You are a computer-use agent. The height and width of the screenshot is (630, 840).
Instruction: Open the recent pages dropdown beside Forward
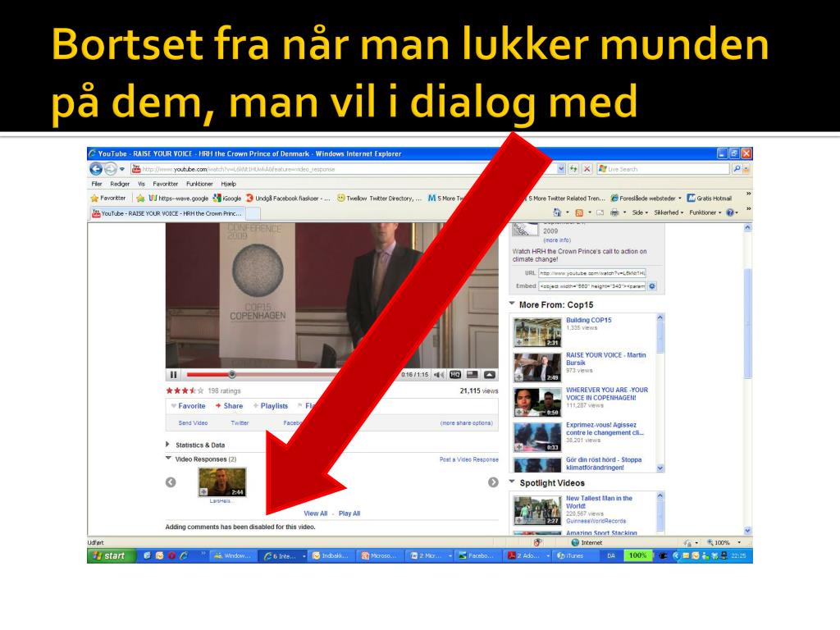(122, 169)
